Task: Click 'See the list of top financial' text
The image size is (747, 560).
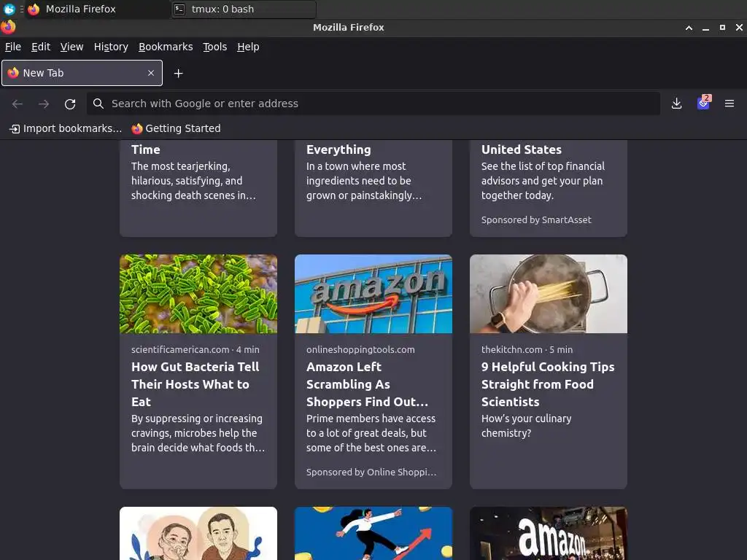Action: click(543, 181)
